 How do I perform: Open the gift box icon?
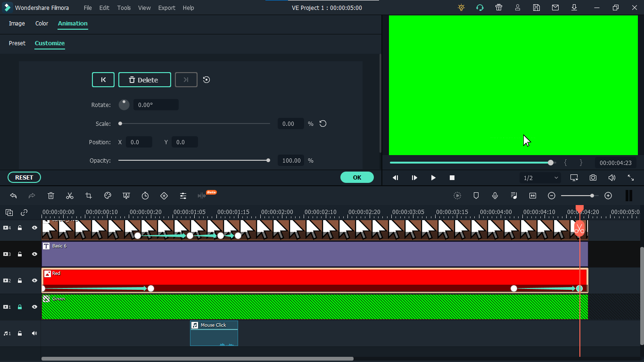point(499,8)
